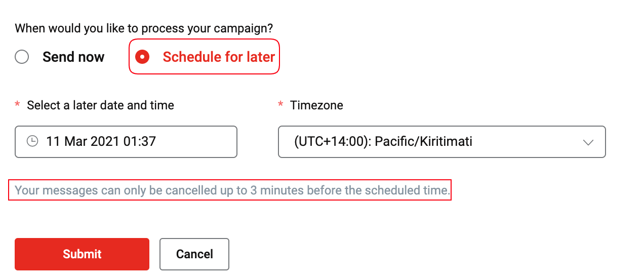This screenshot has height=277, width=644.
Task: Click the red asterisk beside date label
Action: point(17,105)
